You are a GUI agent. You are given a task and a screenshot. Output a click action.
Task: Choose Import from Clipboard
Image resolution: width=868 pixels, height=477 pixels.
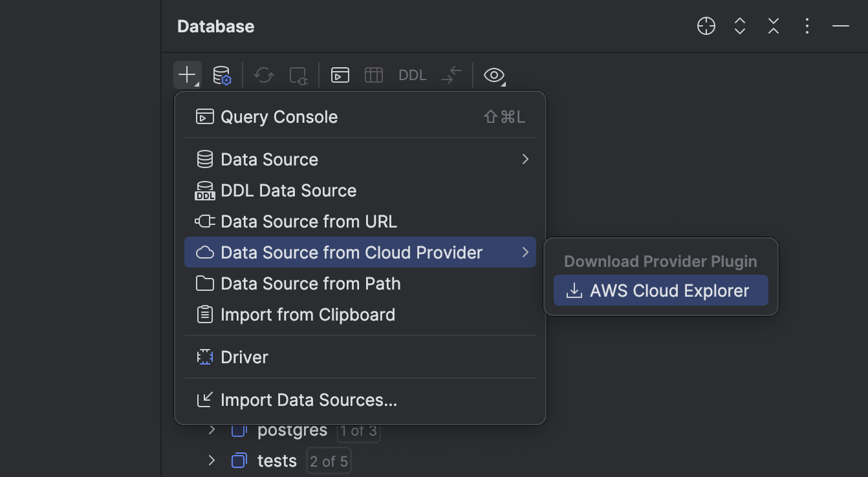click(x=308, y=315)
